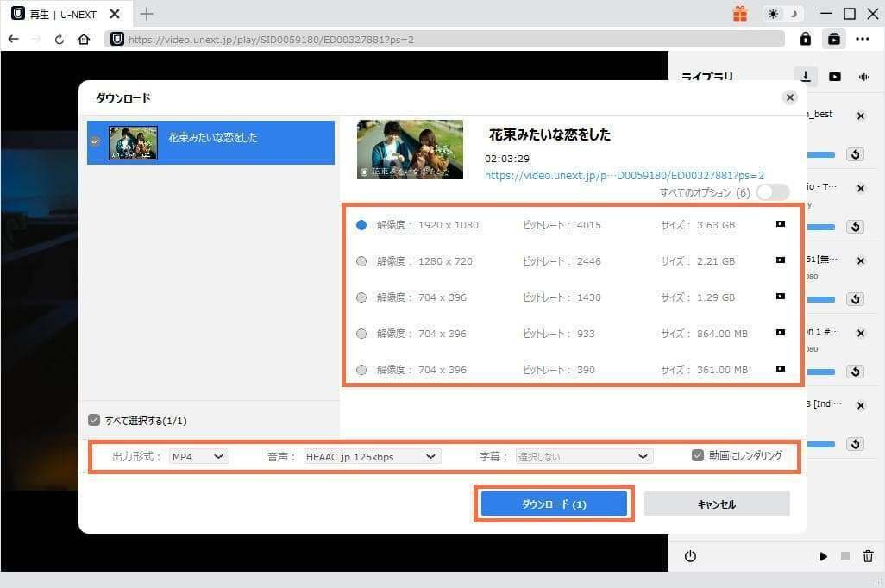Retry the '51[無' library download

pyautogui.click(x=855, y=298)
